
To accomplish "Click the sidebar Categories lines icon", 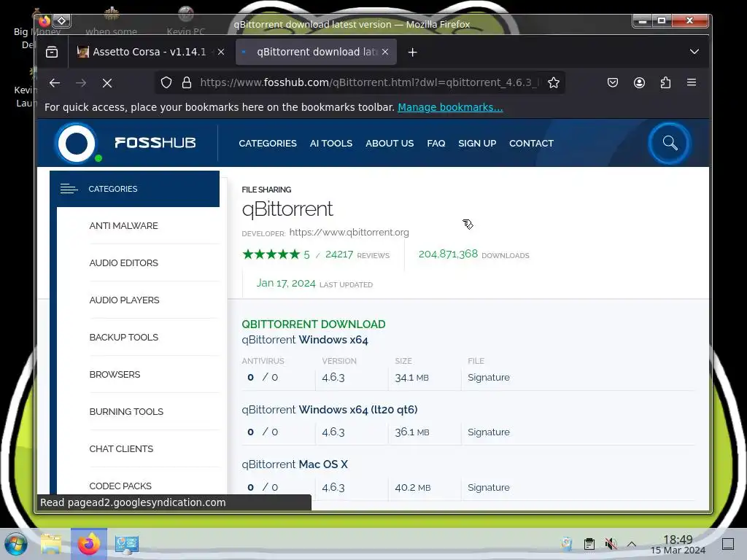I will 69,189.
